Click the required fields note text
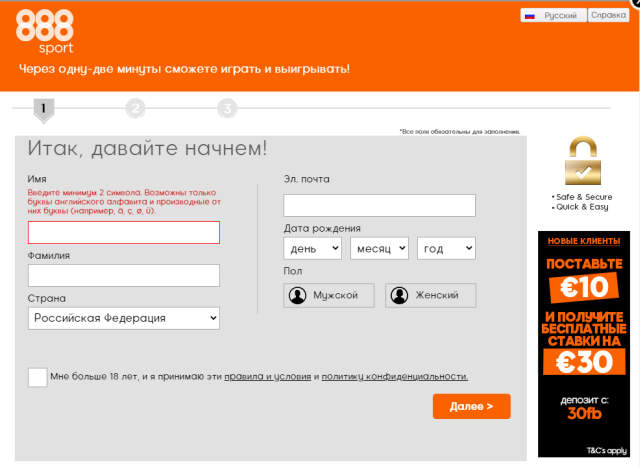The width and height of the screenshot is (640, 467). coord(460,131)
